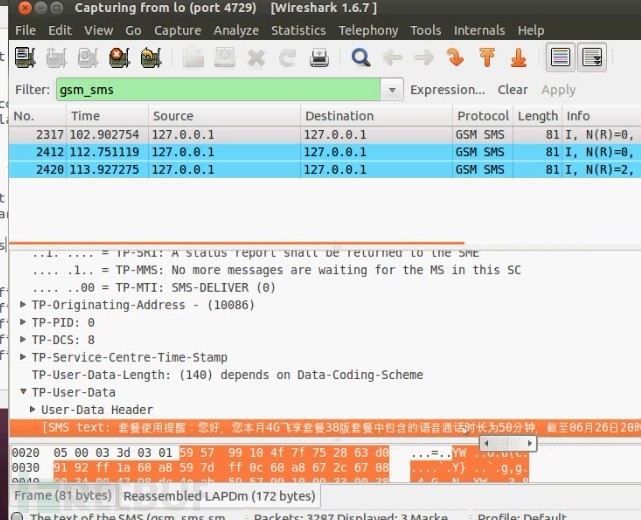Select TP-User-Data-Length line
Viewport: 641px width, 520px height.
pos(227,374)
